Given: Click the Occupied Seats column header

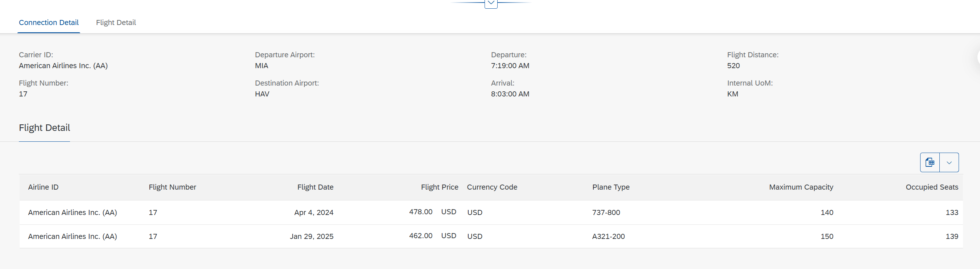Looking at the screenshot, I should tap(932, 187).
